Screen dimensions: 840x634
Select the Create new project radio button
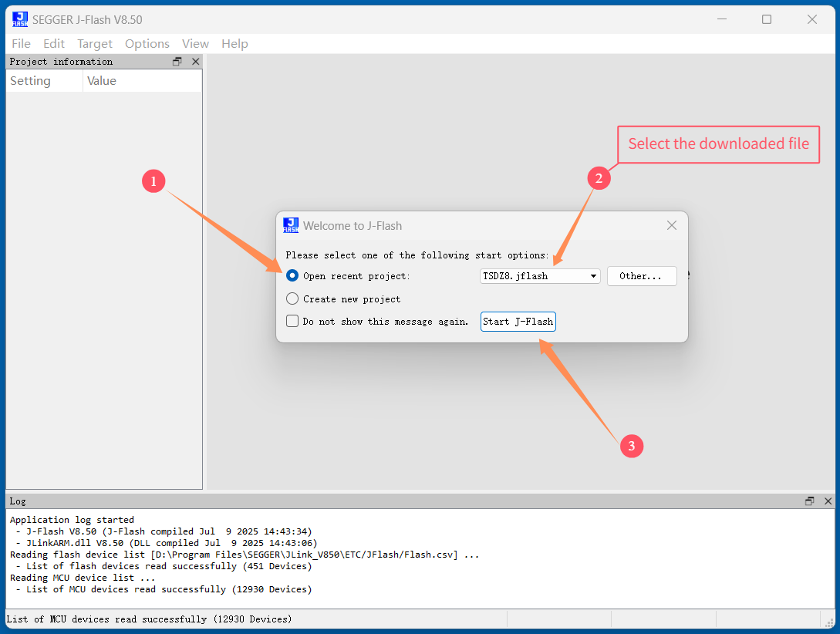click(x=292, y=298)
